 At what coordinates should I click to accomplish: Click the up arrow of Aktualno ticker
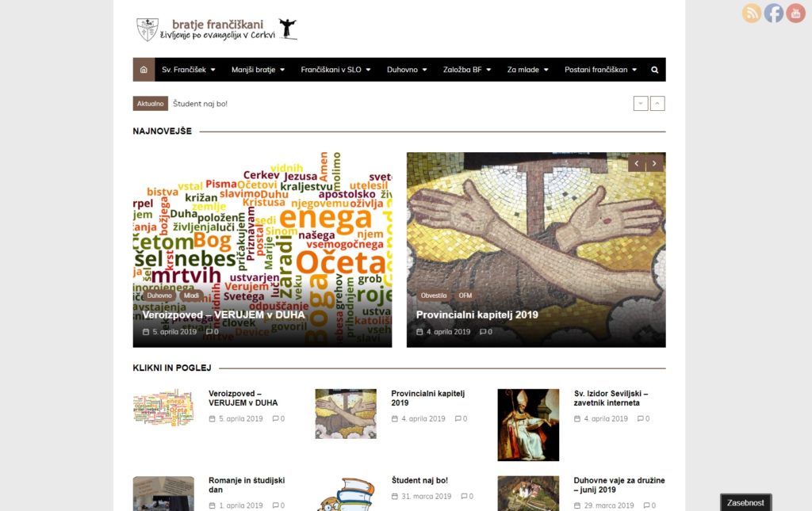[657, 104]
